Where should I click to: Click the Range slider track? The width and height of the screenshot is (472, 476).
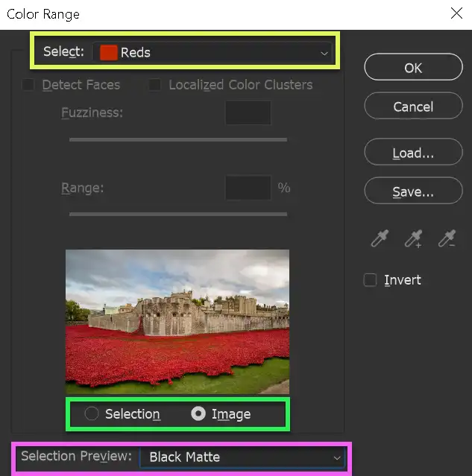(178, 214)
